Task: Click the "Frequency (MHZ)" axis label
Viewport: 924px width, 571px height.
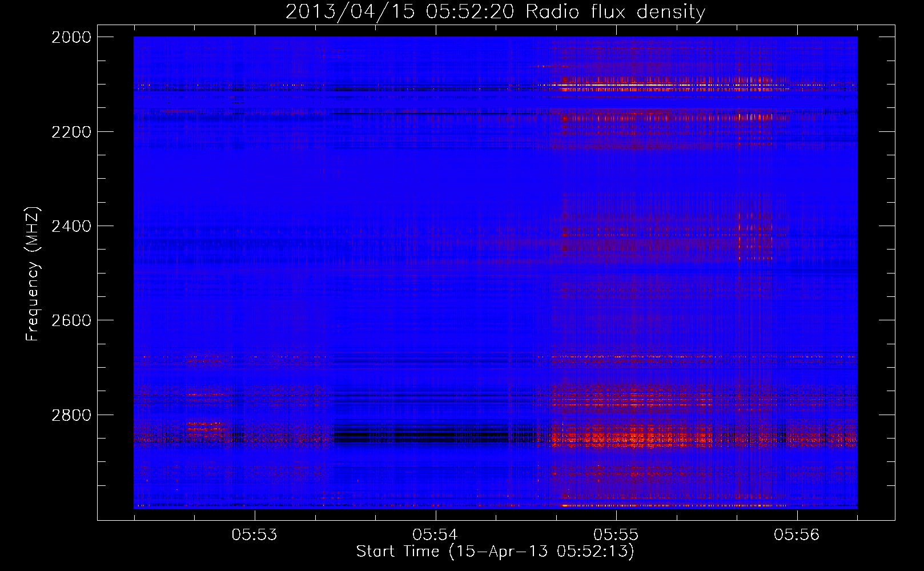Action: pos(33,274)
